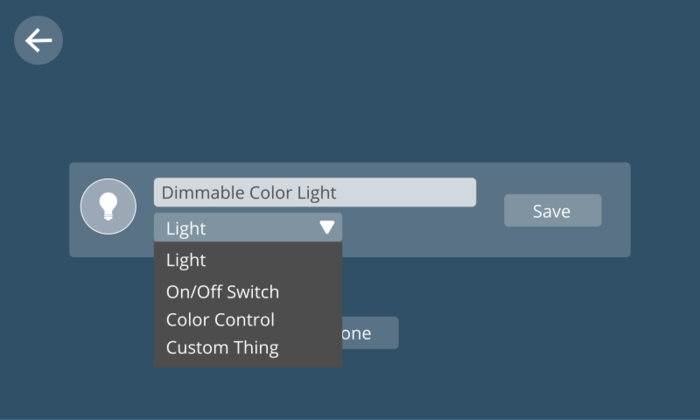Screen dimensions: 700x420
Task: Return to previous screen via left arrow
Action: pyautogui.click(x=38, y=40)
